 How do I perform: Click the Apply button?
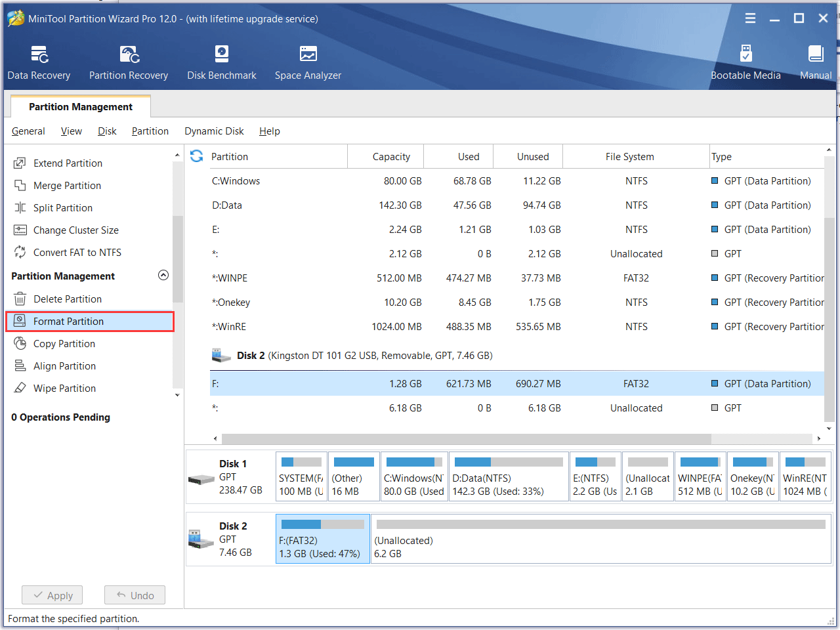[52, 595]
